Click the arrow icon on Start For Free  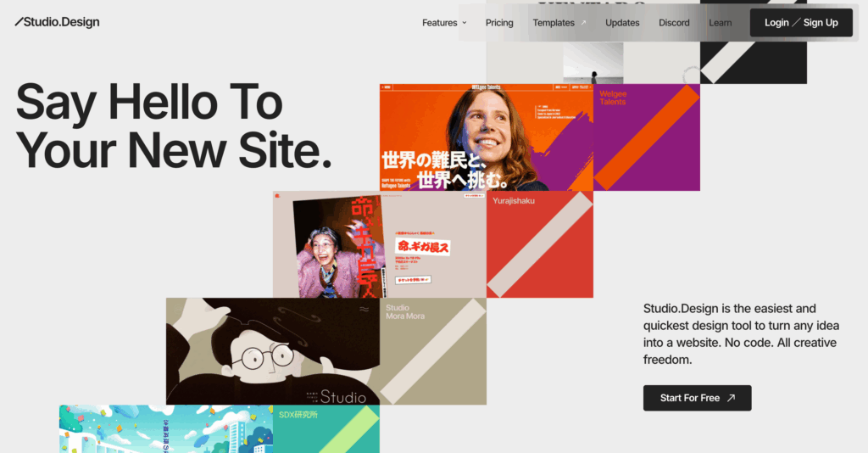pos(732,398)
